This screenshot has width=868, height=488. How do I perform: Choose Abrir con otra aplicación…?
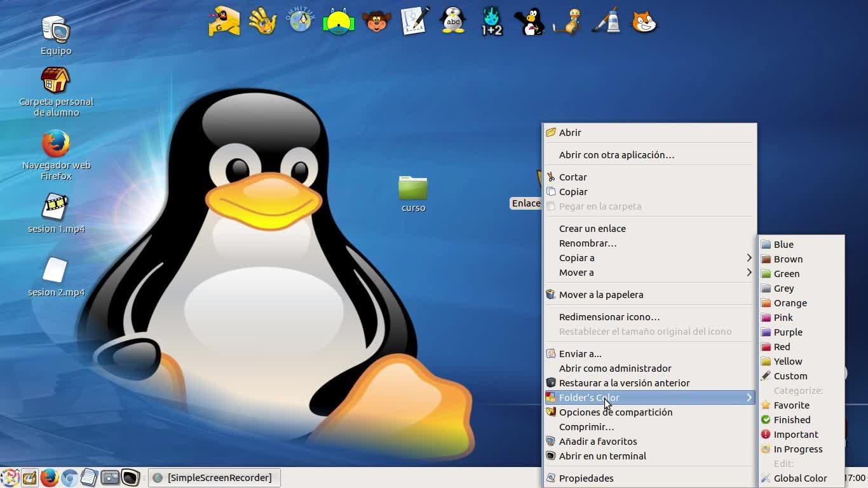pos(649,155)
